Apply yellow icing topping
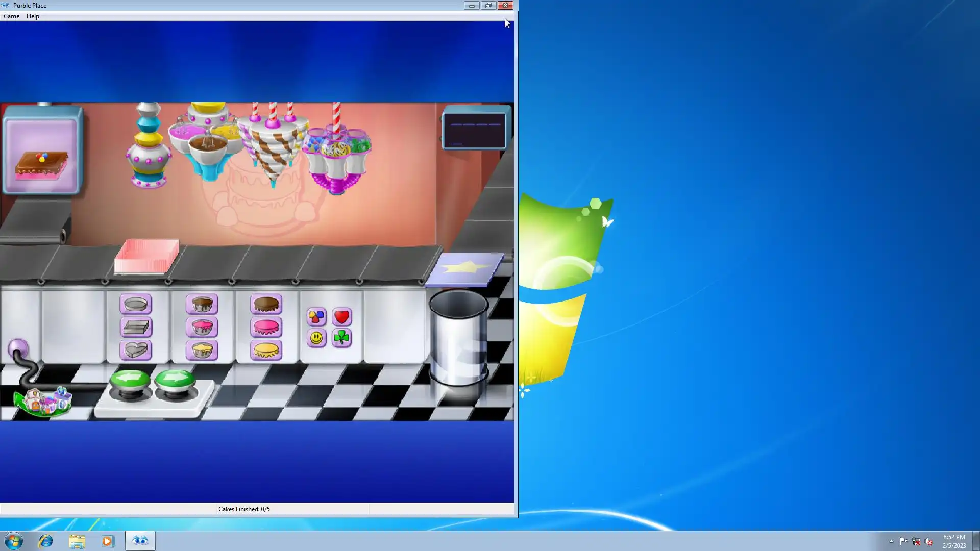This screenshot has width=980, height=551. [x=266, y=350]
